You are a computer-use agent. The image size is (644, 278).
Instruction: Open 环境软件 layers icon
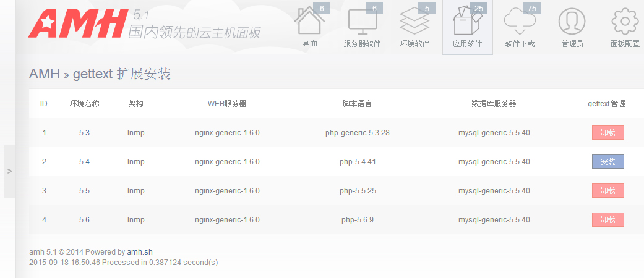click(x=414, y=25)
